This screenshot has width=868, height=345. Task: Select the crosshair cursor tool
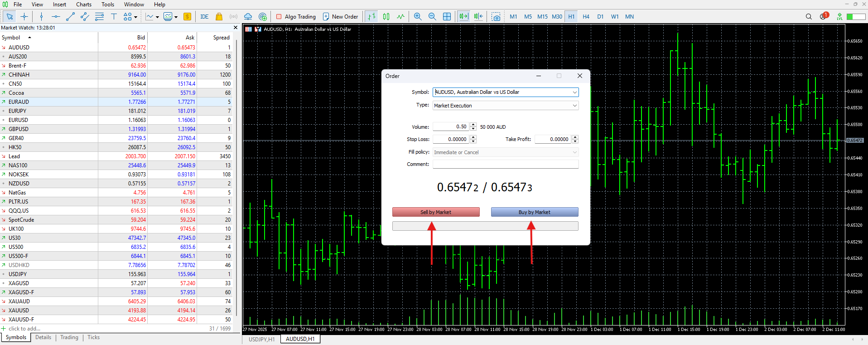click(x=24, y=17)
